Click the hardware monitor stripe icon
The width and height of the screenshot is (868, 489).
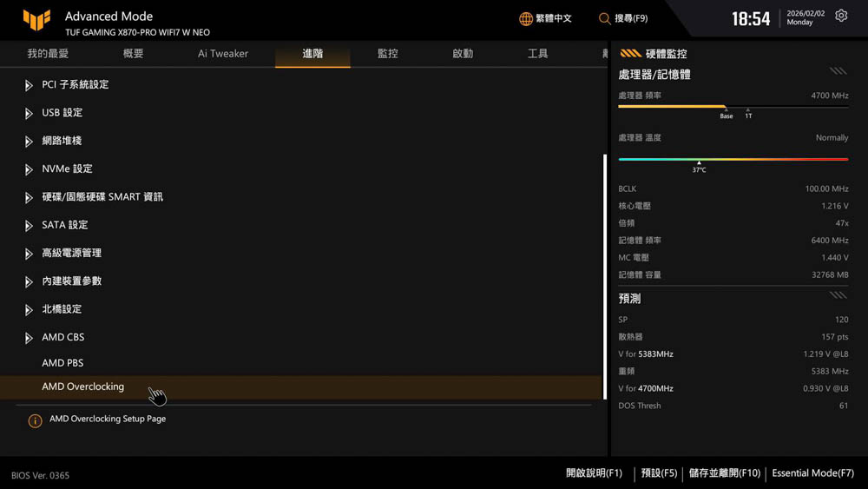pos(630,53)
